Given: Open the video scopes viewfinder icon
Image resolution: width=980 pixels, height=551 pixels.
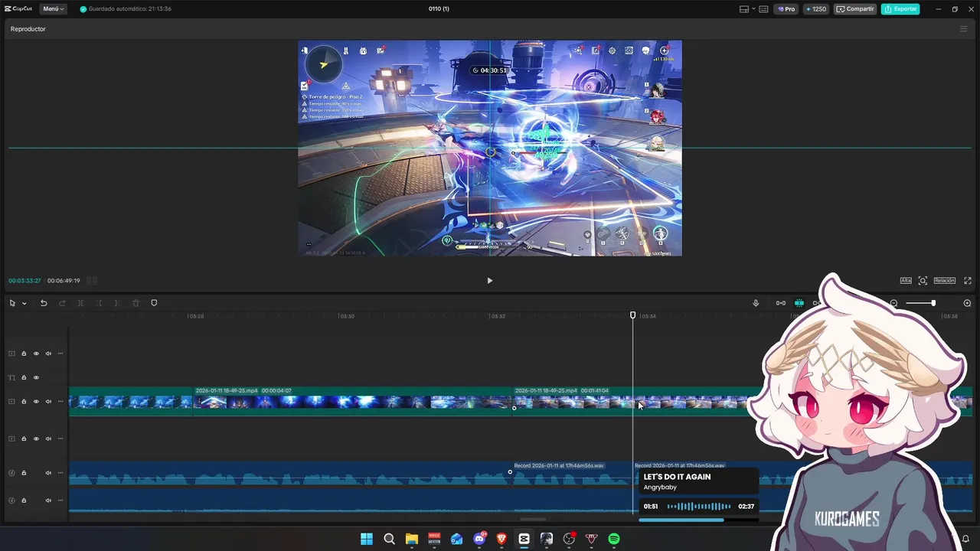Looking at the screenshot, I should [x=923, y=281].
